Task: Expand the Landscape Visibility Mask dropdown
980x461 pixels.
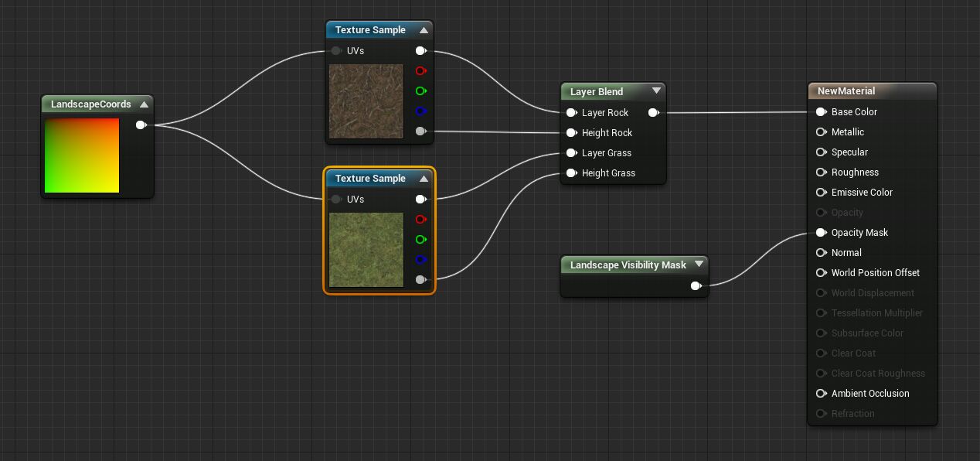Action: tap(699, 265)
